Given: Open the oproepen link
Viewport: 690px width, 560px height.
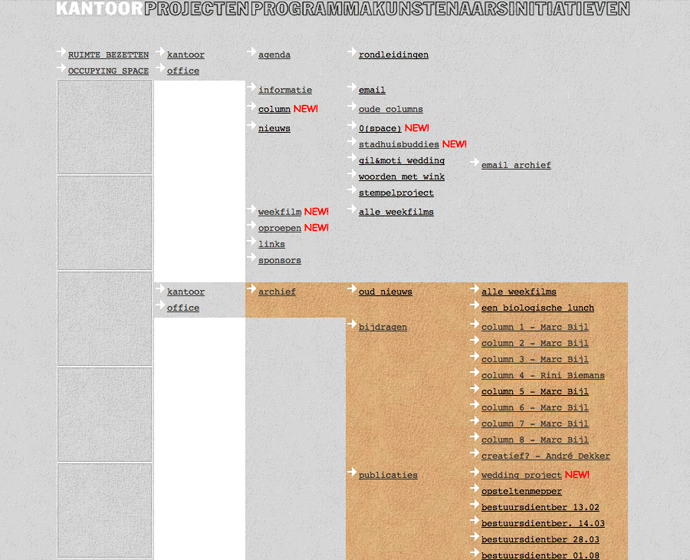Looking at the screenshot, I should [279, 228].
